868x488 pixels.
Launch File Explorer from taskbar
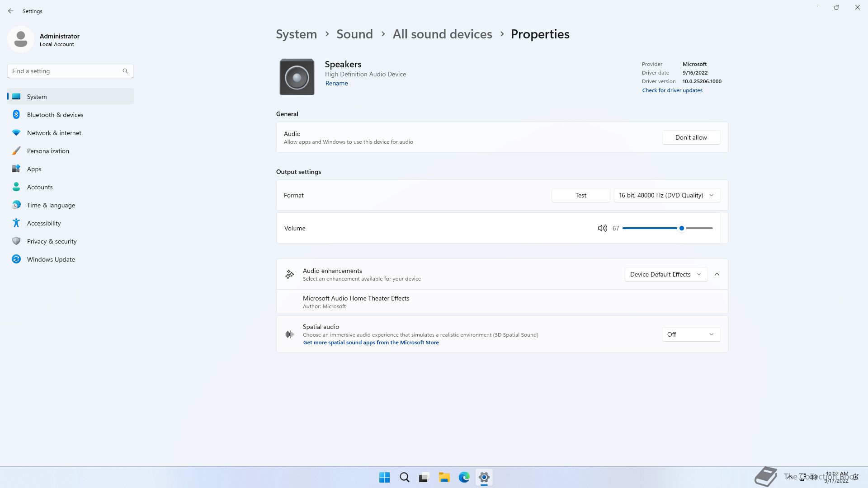444,478
